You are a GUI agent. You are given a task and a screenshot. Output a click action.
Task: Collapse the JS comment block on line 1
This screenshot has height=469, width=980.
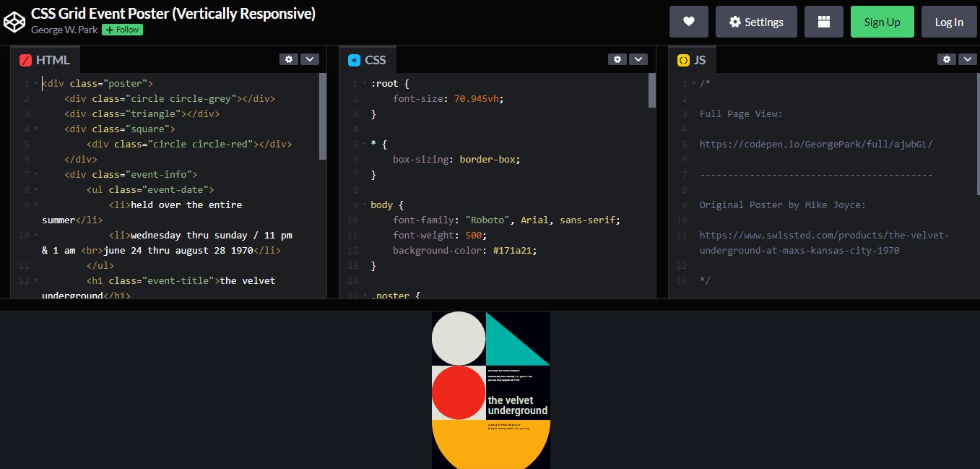694,84
